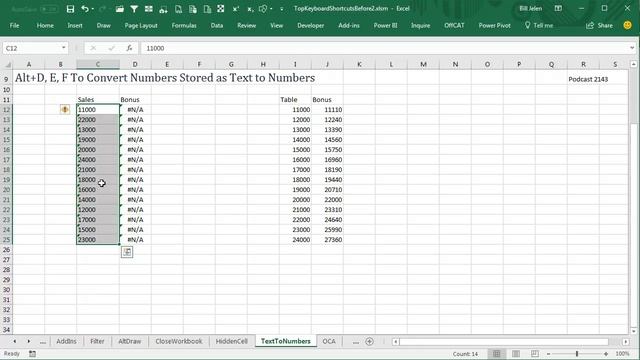
Task: Open the Page Layout ribbon tab
Action: tap(141, 25)
